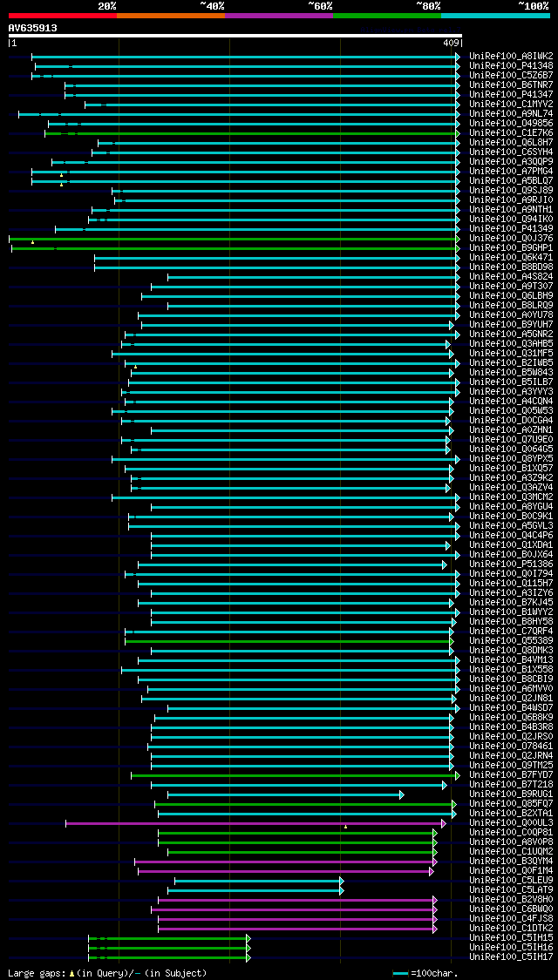This screenshot has height=980, width=558.
Task: Select the UniRef100_B0C9K1 label
Action: (x=511, y=517)
